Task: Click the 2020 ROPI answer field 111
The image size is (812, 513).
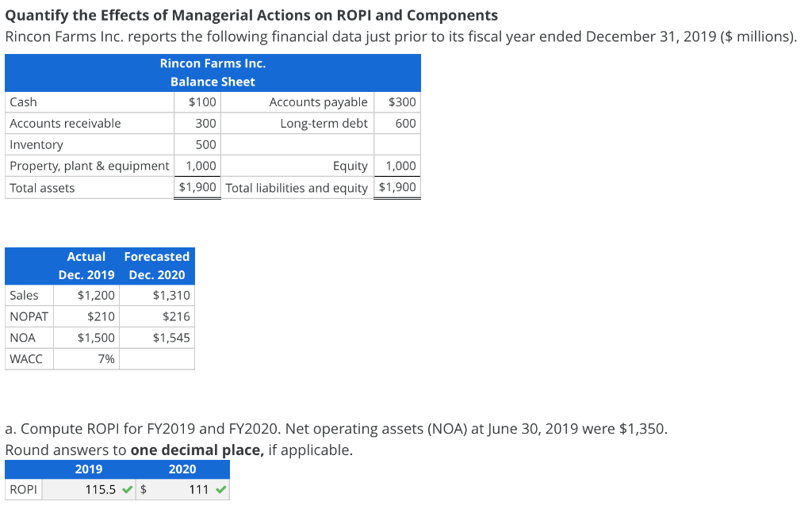Action: [182, 490]
